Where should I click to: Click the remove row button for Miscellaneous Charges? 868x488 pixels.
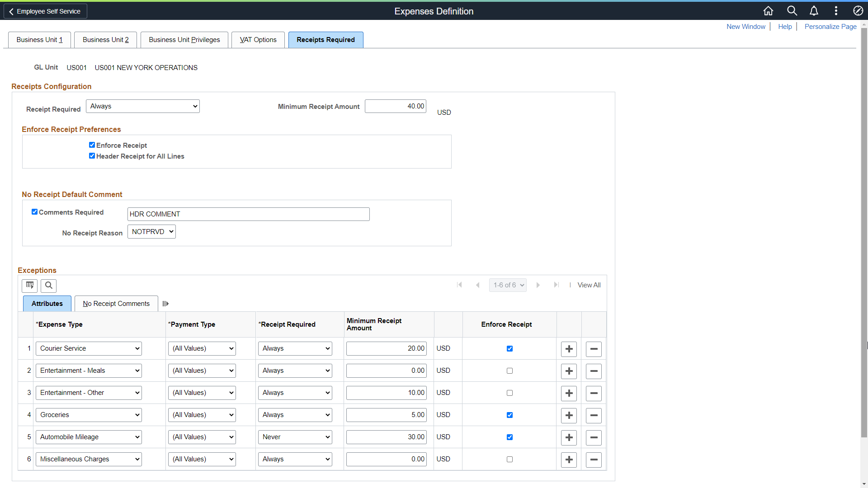pyautogui.click(x=594, y=459)
